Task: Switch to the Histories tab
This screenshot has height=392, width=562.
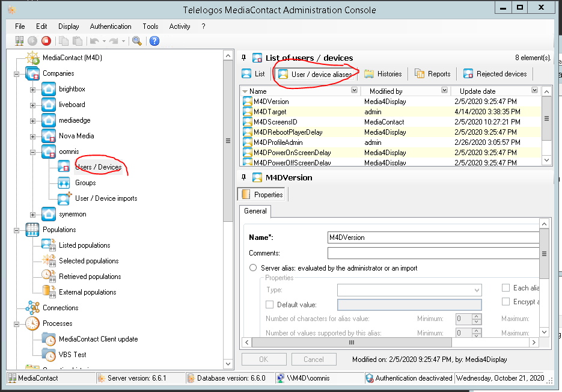Action: click(383, 74)
